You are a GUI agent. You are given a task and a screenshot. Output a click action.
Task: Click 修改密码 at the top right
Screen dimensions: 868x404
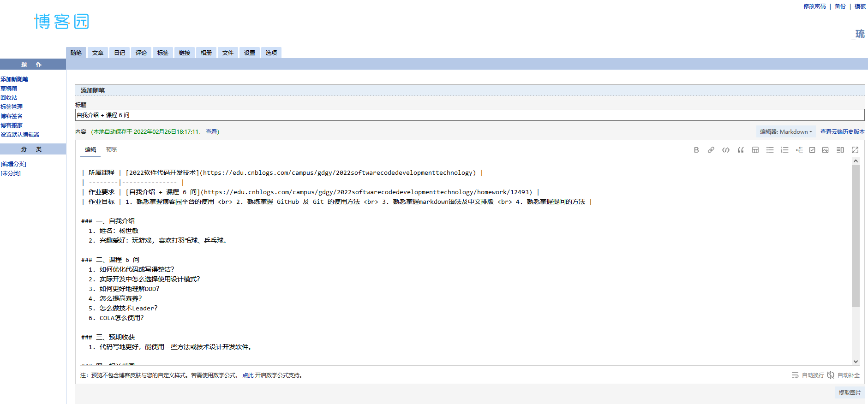(814, 6)
